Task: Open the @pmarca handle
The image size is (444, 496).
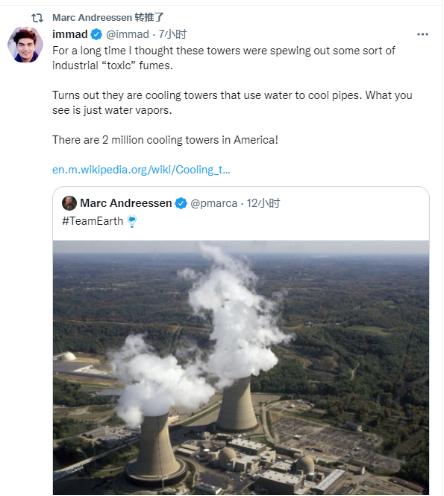Action: click(214, 203)
